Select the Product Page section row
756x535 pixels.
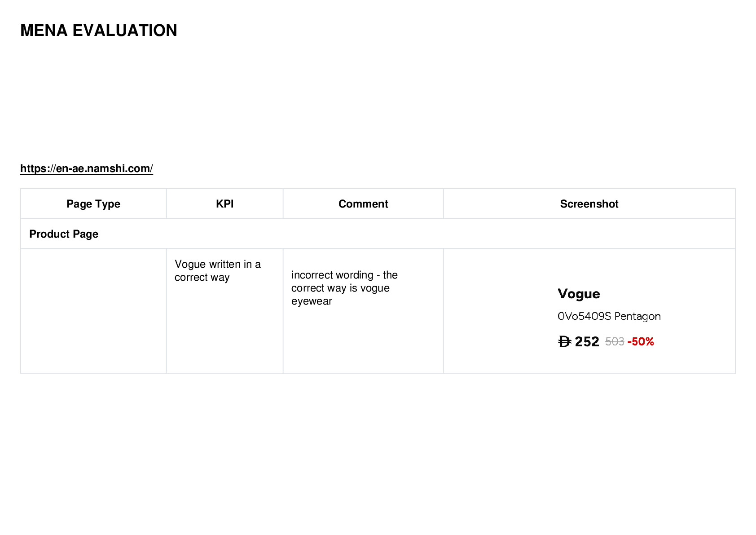(378, 234)
